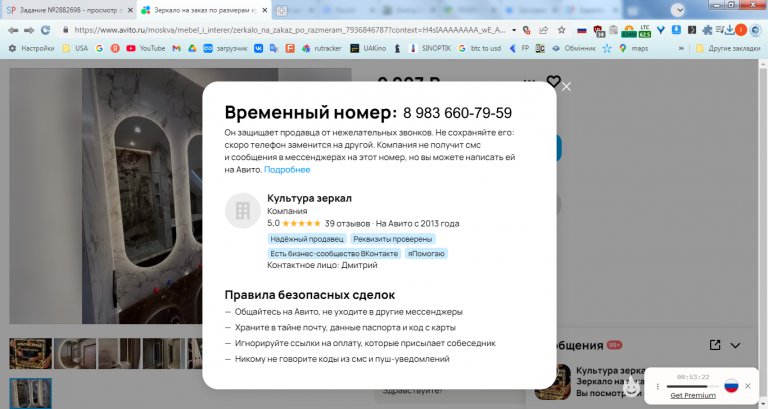The height and width of the screenshot is (409, 768).
Task: Open the Обмінник bookmark
Action: click(x=574, y=48)
